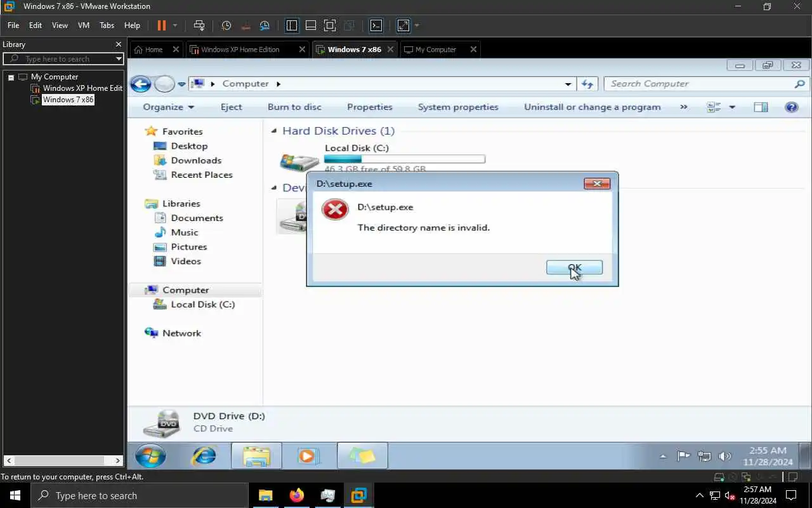Open Pictures library
This screenshot has width=812, height=508.
pos(189,247)
